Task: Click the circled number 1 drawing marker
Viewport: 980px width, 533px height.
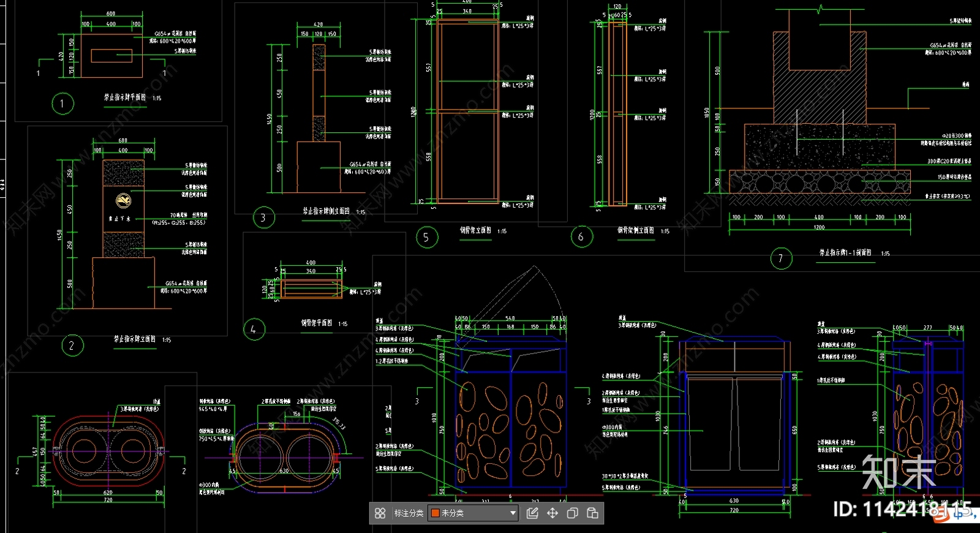Action: pos(62,104)
